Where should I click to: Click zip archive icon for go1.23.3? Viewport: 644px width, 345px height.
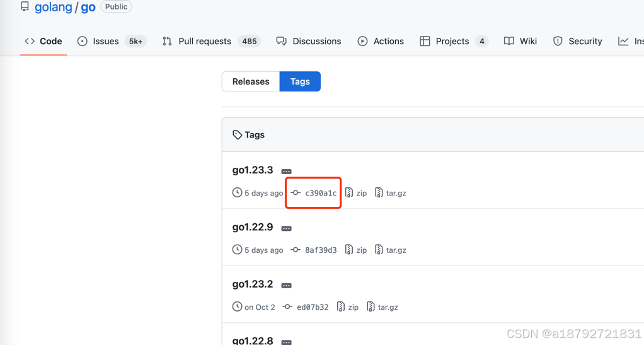point(349,192)
